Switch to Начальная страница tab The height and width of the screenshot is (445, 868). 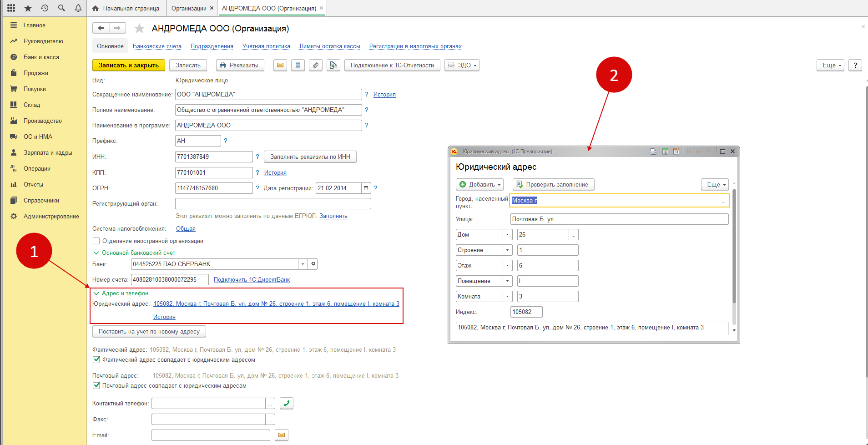(x=126, y=8)
